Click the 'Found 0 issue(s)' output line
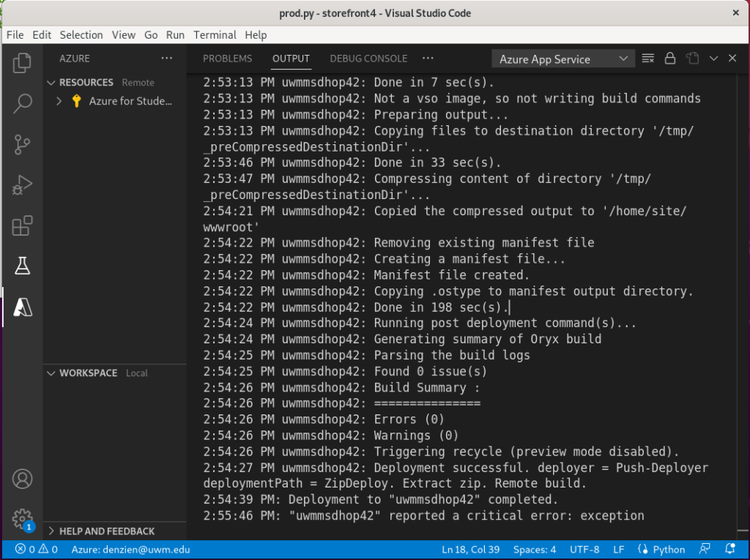The image size is (750, 560). tap(346, 371)
